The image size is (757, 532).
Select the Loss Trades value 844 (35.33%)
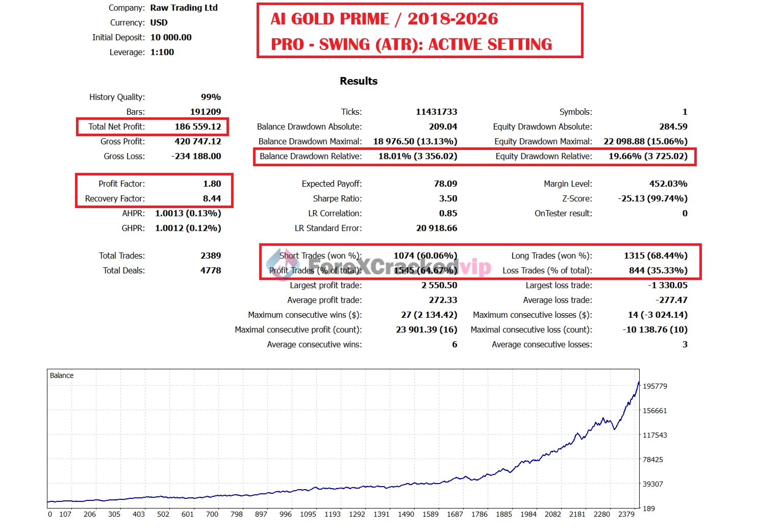click(x=658, y=270)
